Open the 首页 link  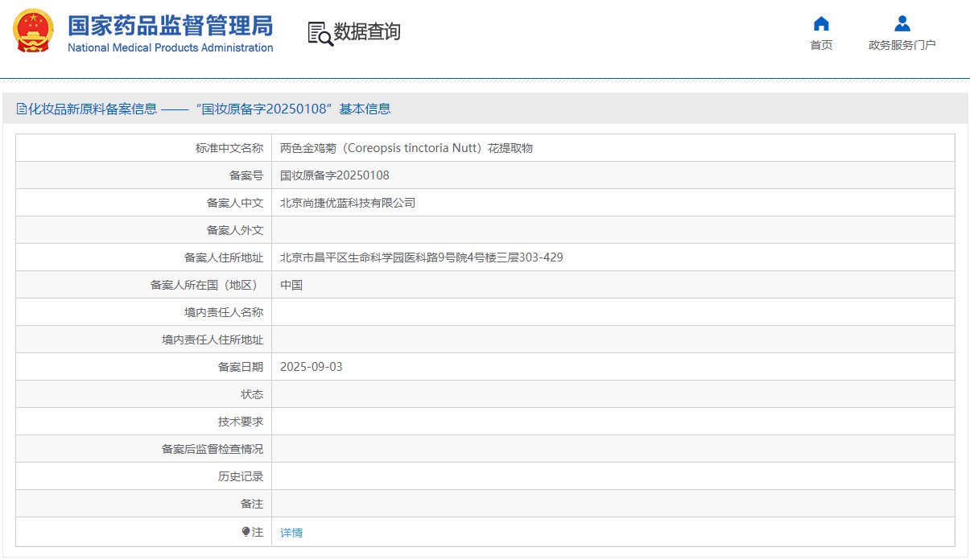[821, 45]
